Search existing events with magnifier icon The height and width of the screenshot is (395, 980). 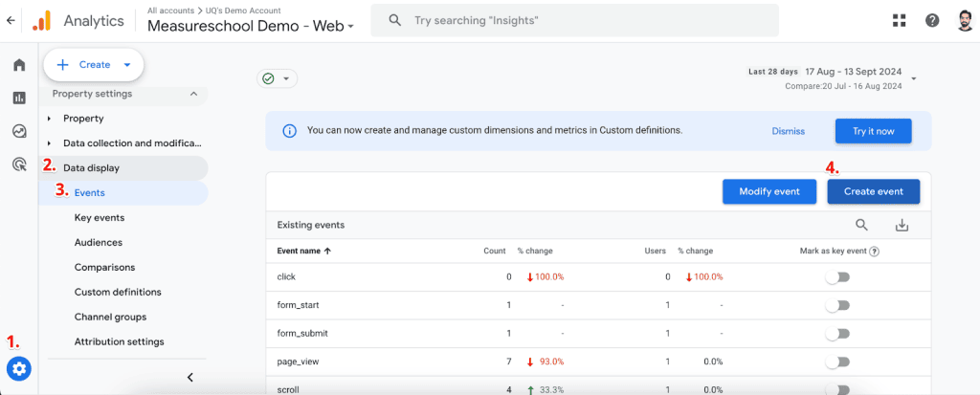click(x=861, y=225)
